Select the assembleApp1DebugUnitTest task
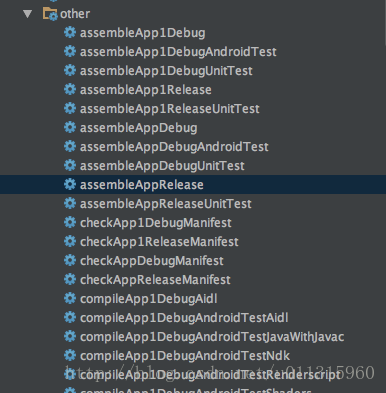Image resolution: width=386 pixels, height=393 pixels. point(166,71)
